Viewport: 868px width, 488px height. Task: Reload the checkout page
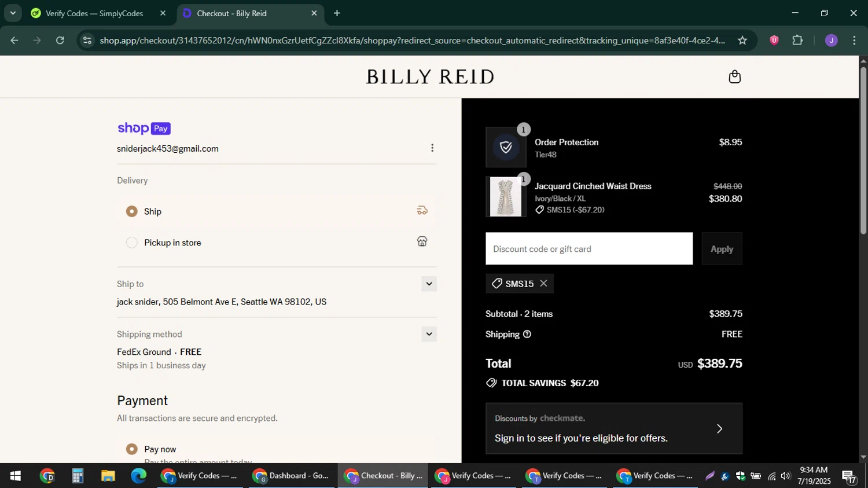[x=60, y=40]
